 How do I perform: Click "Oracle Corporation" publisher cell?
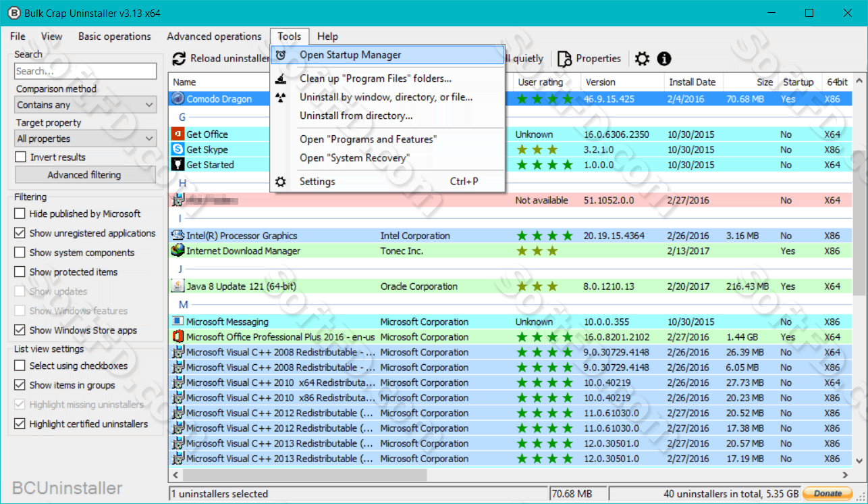(x=418, y=286)
